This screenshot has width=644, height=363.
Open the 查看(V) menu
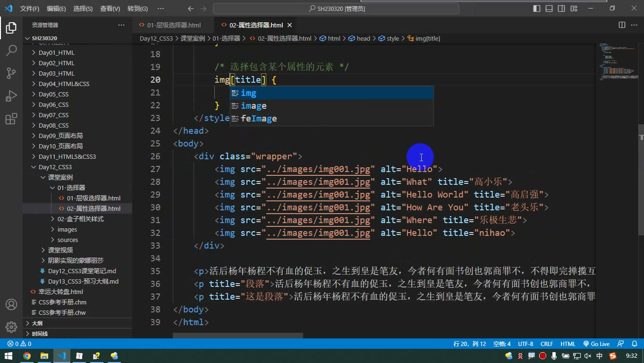(x=110, y=9)
